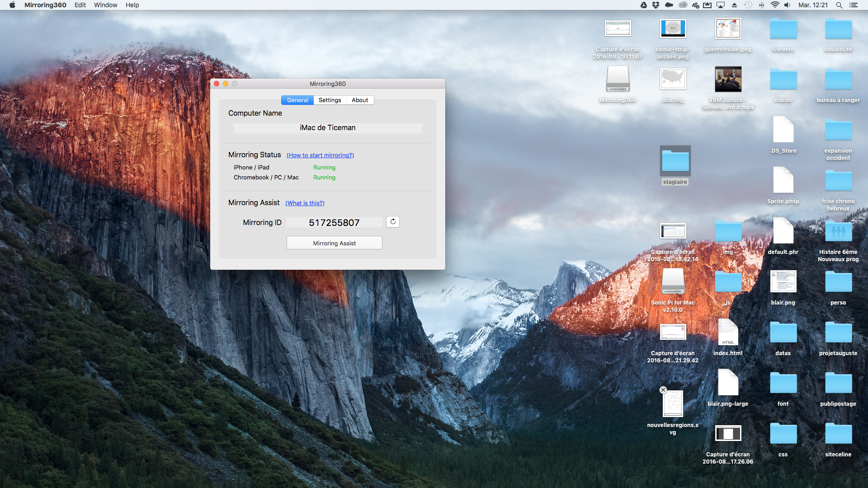The image size is (868, 488).
Task: Select the Mirroring360 disk icon on desktop
Action: coord(618,80)
